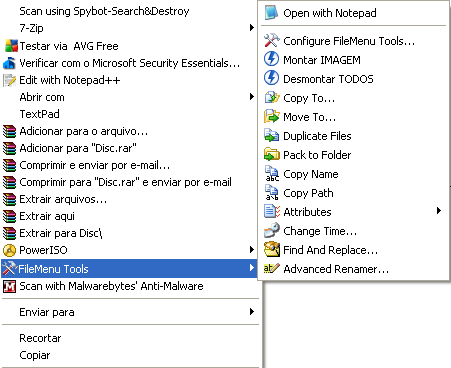Click WinRAR icon beside Comprimir e enviar por e-mail
Image resolution: width=451 pixels, height=368 pixels.
point(9,165)
